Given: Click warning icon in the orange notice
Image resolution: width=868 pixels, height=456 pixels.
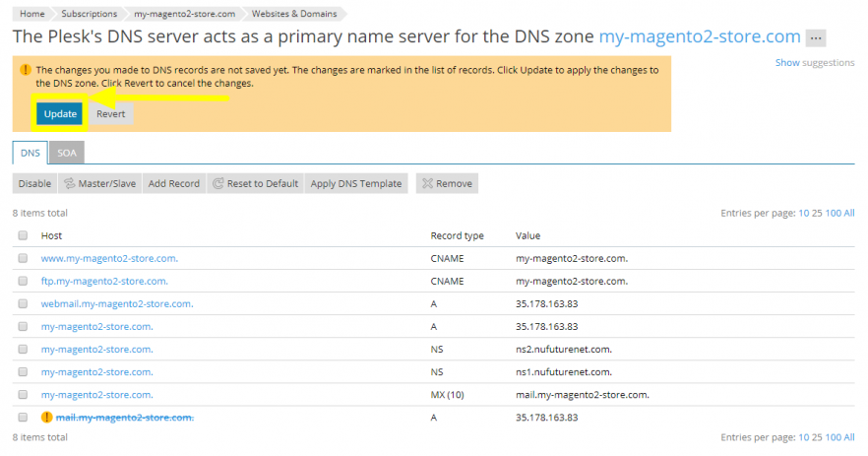Looking at the screenshot, I should (26, 70).
